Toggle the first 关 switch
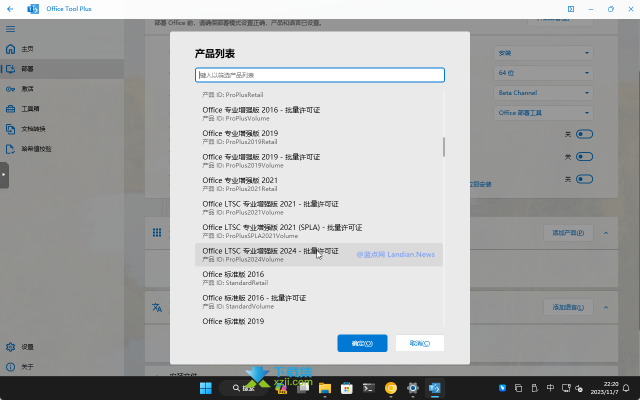The height and width of the screenshot is (400, 640). (584, 134)
